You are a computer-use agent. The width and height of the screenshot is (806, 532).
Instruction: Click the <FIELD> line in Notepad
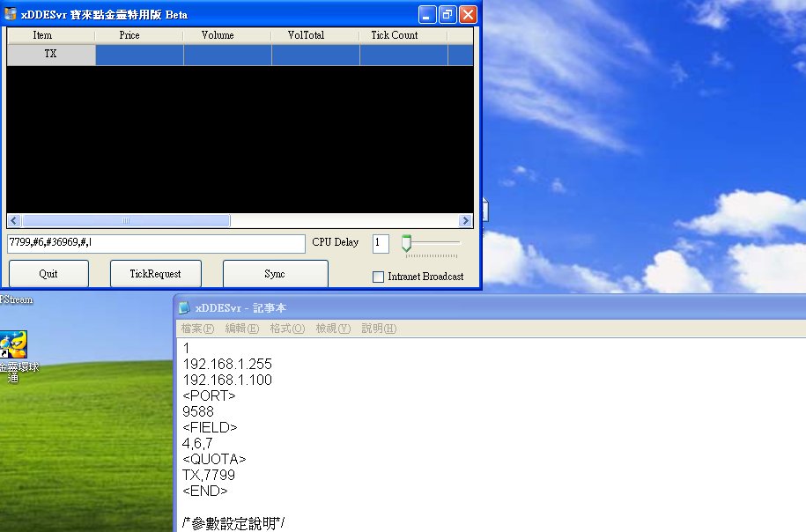210,428
